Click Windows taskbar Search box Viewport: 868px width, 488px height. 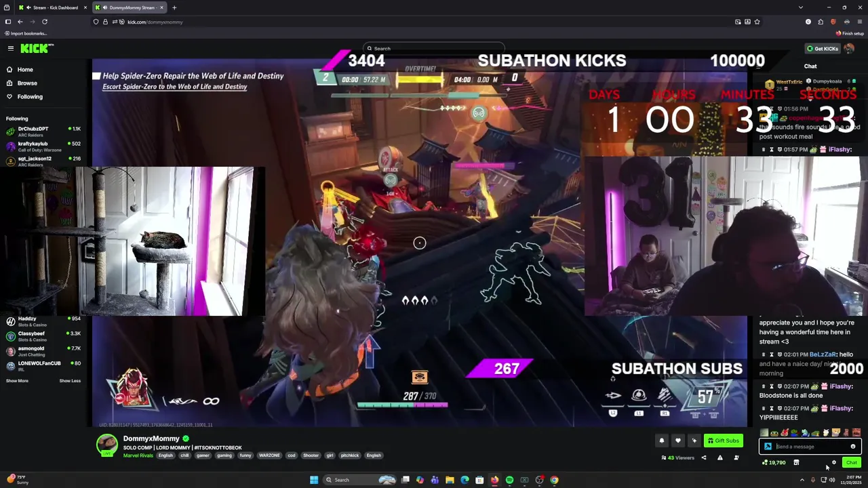(x=359, y=480)
